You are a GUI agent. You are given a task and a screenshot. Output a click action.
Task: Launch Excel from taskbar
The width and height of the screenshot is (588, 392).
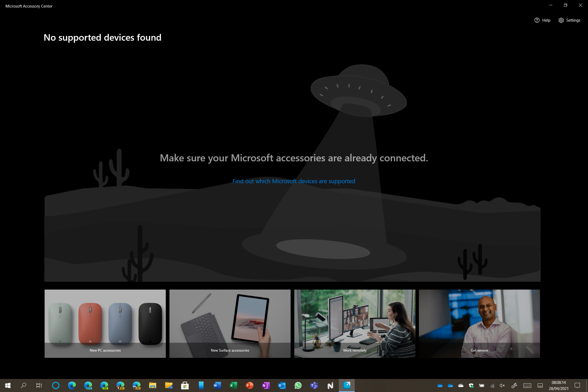point(234,385)
